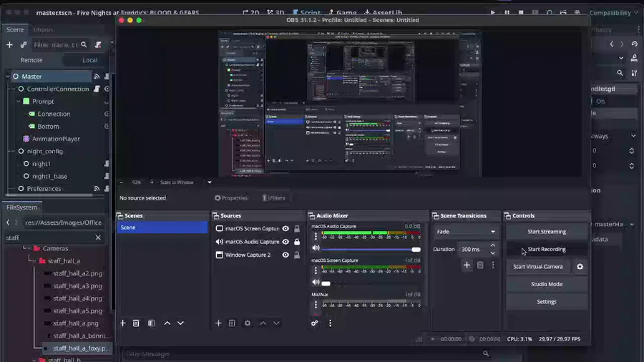Run the project with Godot play button

[x=493, y=13]
